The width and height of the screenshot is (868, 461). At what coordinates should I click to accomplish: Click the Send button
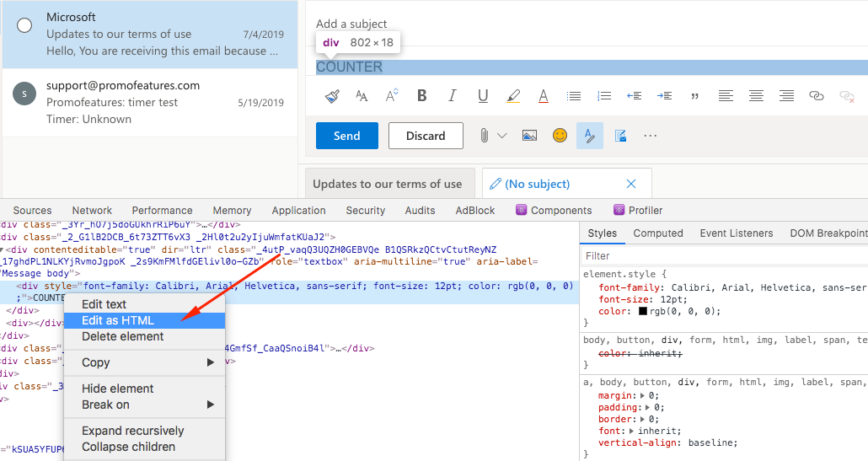click(x=347, y=136)
